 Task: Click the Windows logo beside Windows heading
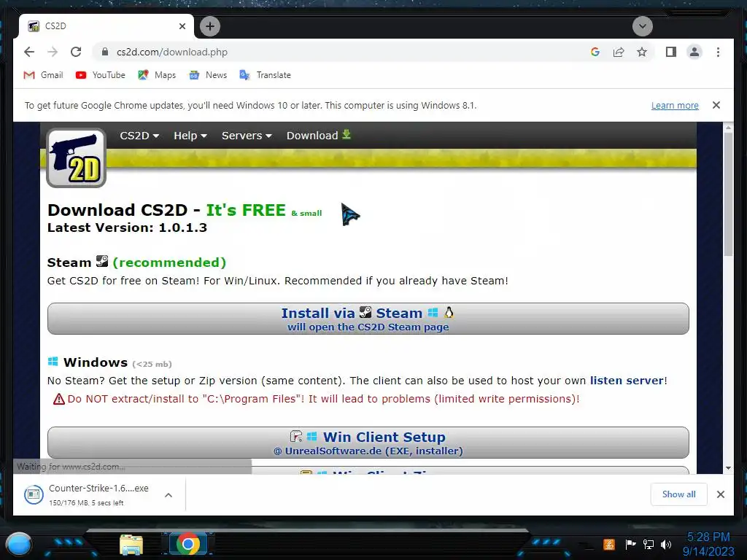point(53,362)
